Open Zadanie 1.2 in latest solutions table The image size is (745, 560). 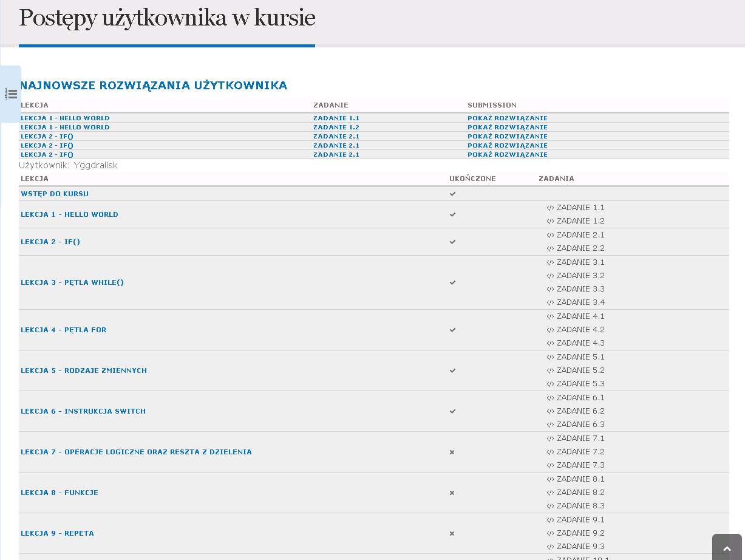[336, 128]
